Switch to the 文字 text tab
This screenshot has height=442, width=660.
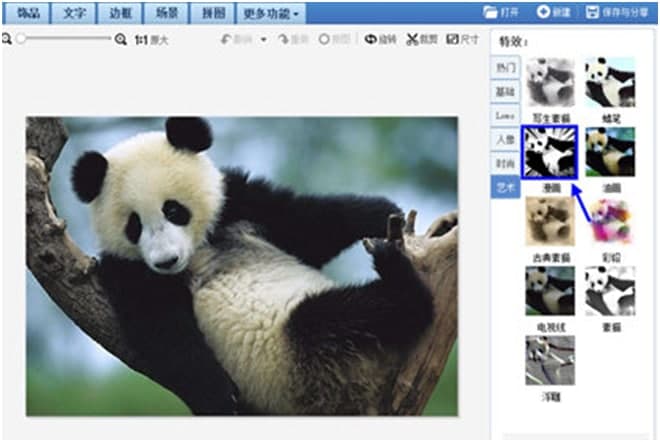(74, 13)
